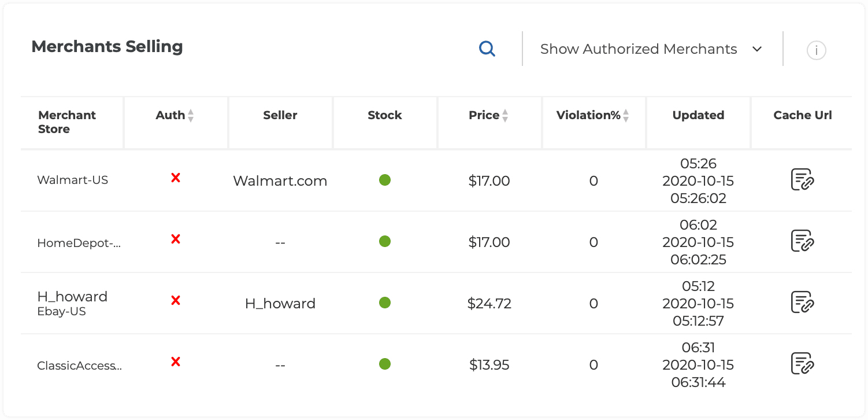Open cache URL for H_howard row

[x=802, y=303]
